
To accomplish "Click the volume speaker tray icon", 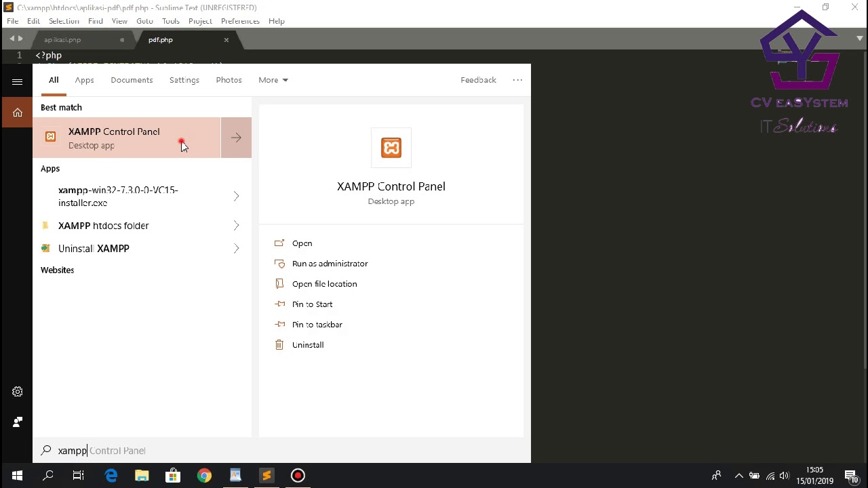I will point(785,476).
